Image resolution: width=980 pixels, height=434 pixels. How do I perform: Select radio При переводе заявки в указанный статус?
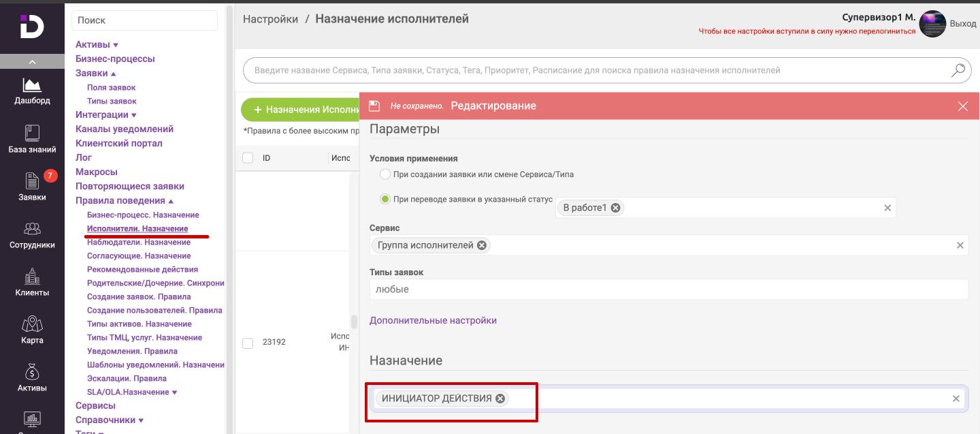tap(385, 199)
